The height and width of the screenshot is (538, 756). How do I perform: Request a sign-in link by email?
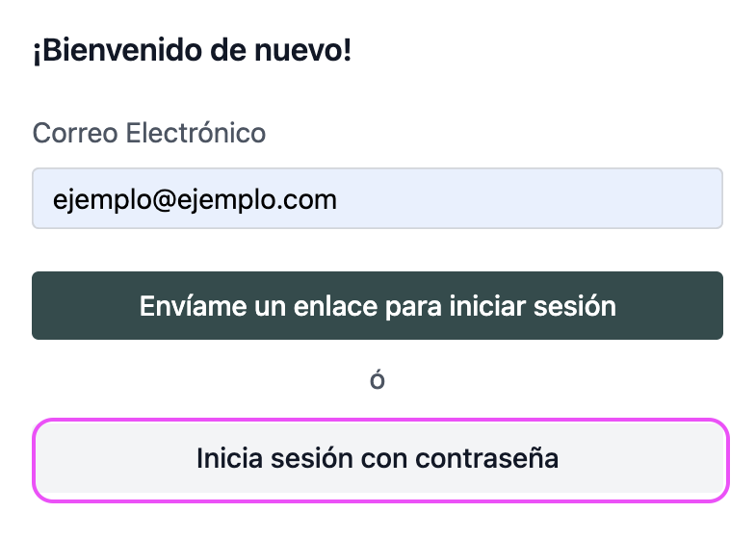[377, 306]
